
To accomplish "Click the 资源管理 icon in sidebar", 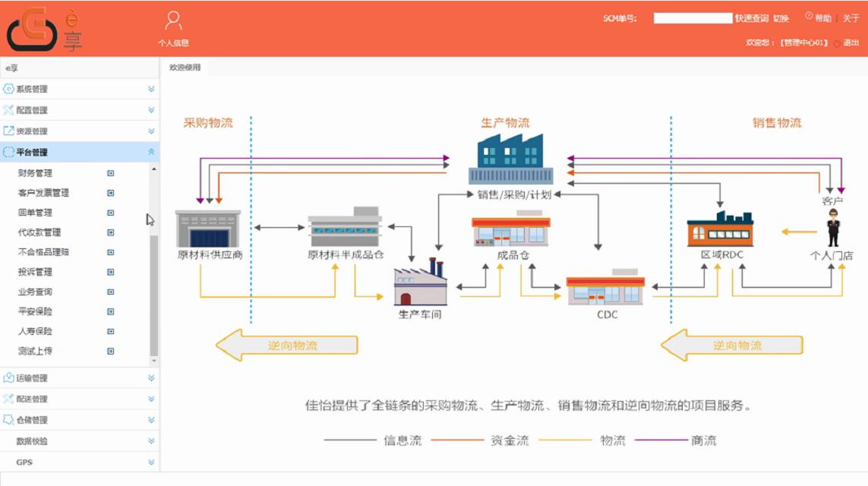I will (8, 131).
